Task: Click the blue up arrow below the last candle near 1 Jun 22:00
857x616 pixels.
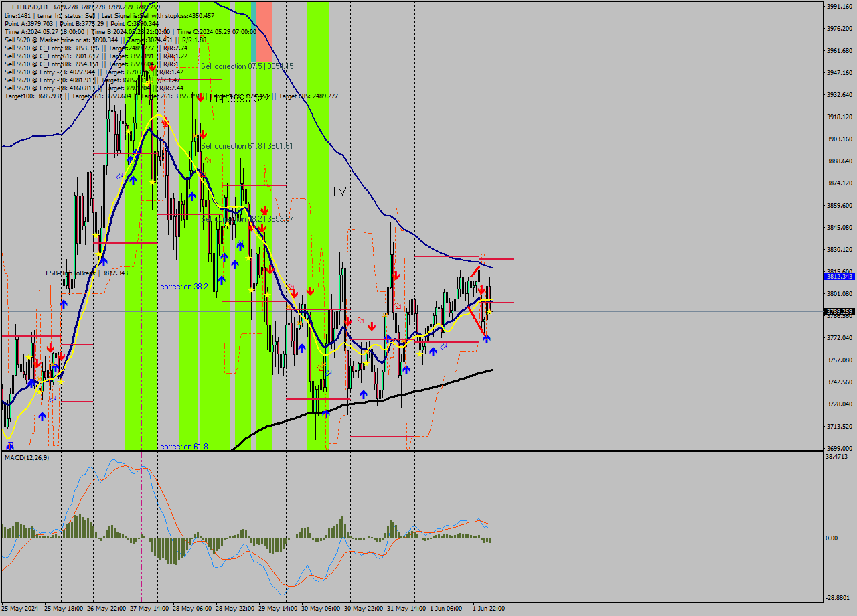Action: point(487,338)
